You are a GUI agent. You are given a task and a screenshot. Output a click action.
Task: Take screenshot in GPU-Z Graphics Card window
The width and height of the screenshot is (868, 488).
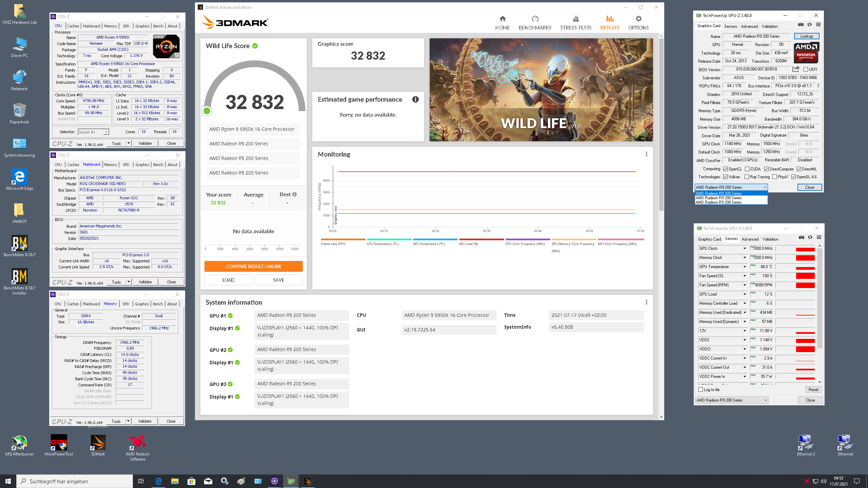point(801,25)
